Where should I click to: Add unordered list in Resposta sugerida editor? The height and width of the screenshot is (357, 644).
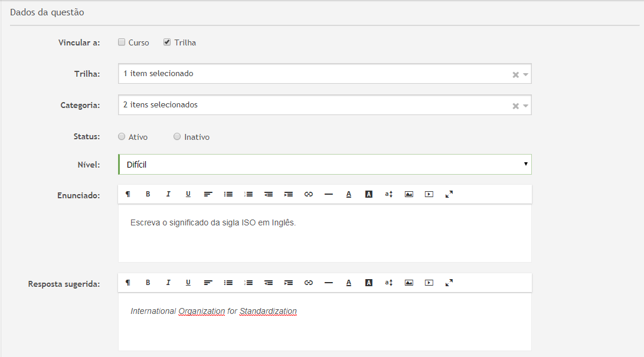point(228,283)
